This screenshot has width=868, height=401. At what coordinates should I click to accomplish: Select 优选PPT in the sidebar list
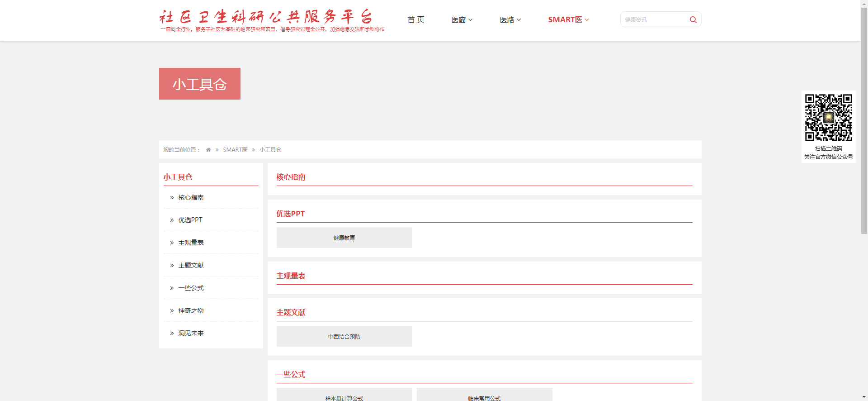click(190, 220)
